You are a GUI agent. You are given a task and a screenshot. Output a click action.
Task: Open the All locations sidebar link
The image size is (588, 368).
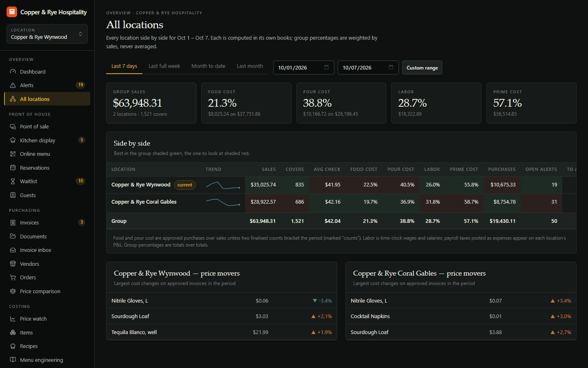[47, 99]
